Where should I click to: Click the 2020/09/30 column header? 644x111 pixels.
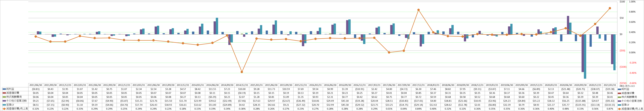pos(581,85)
